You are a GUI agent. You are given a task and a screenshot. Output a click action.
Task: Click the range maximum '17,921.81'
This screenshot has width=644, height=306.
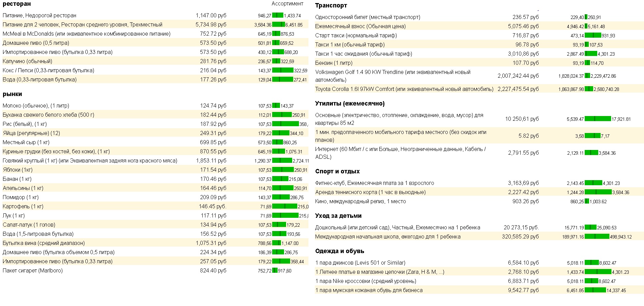pos(621,119)
